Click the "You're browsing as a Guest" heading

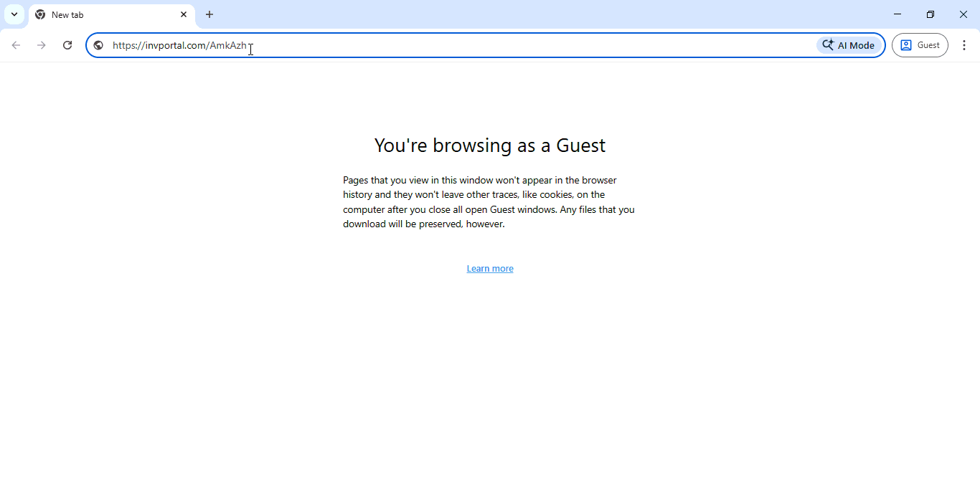pos(490,146)
